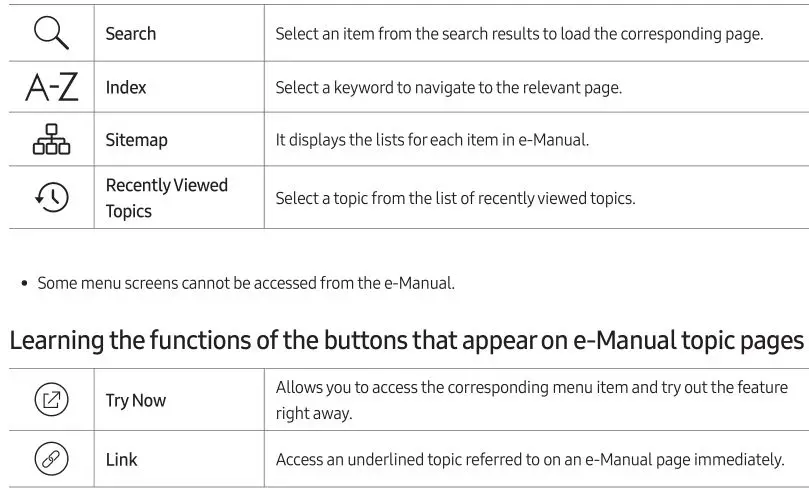Click the Try Now label
This screenshot has height=495, width=809.
click(136, 401)
